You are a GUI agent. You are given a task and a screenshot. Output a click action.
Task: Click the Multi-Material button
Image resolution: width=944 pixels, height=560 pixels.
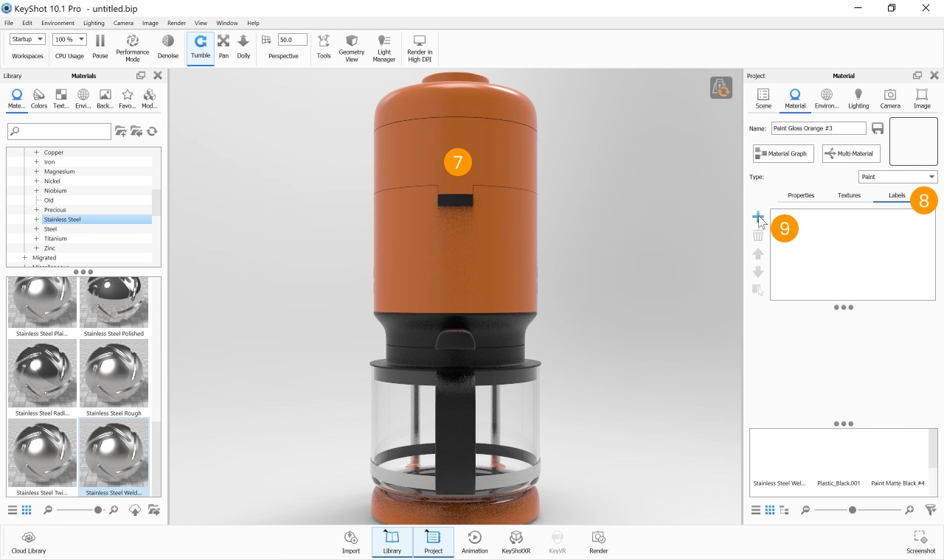(x=850, y=153)
